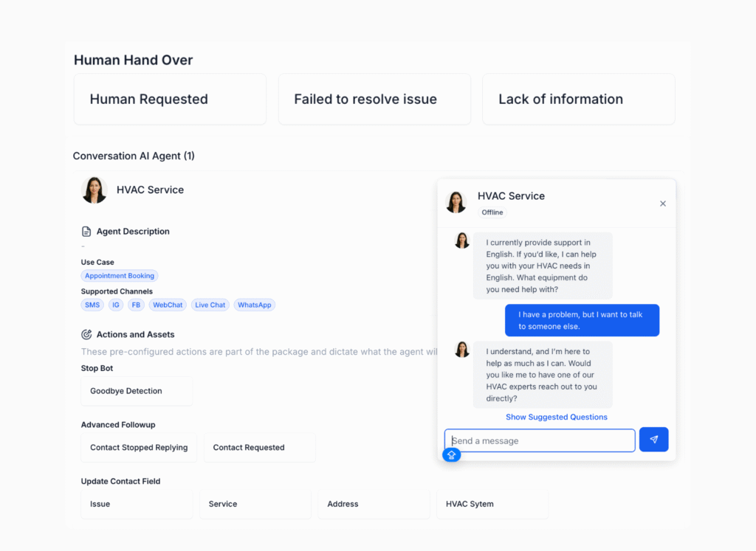Click the Agent Description document icon

point(86,232)
